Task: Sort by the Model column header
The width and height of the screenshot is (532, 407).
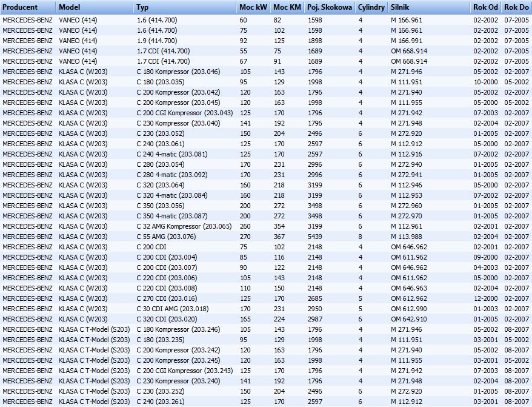Action: (x=95, y=7)
